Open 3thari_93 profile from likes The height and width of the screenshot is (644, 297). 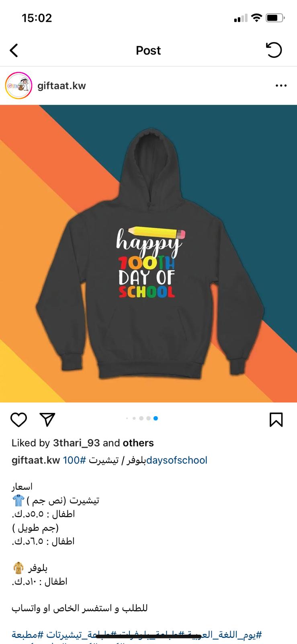(x=76, y=443)
